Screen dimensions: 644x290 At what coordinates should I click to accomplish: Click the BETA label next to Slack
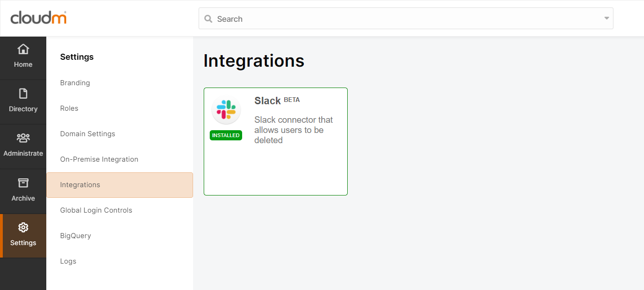tap(292, 100)
